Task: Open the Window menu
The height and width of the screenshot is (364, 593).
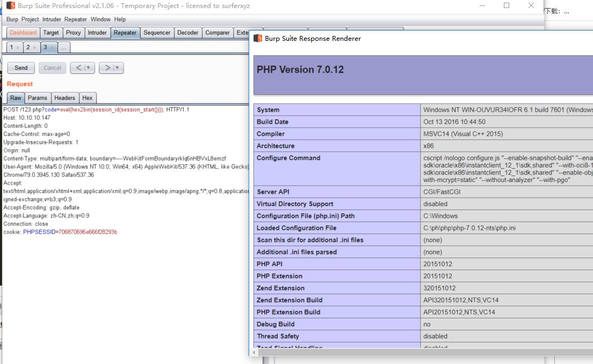Action: tap(100, 19)
